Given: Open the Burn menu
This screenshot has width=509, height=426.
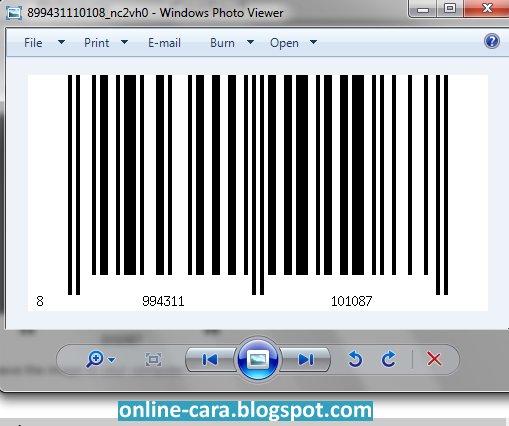Looking at the screenshot, I should [x=222, y=43].
